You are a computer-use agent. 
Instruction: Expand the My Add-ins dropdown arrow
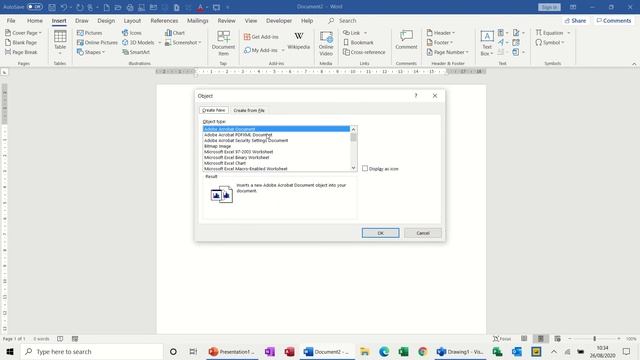(x=283, y=50)
